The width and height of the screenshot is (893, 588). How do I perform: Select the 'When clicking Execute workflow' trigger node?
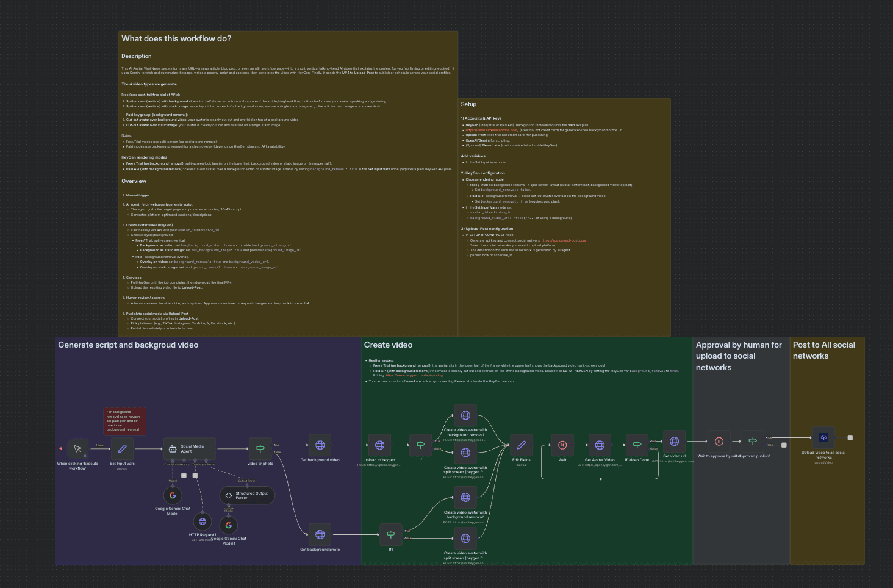click(77, 449)
